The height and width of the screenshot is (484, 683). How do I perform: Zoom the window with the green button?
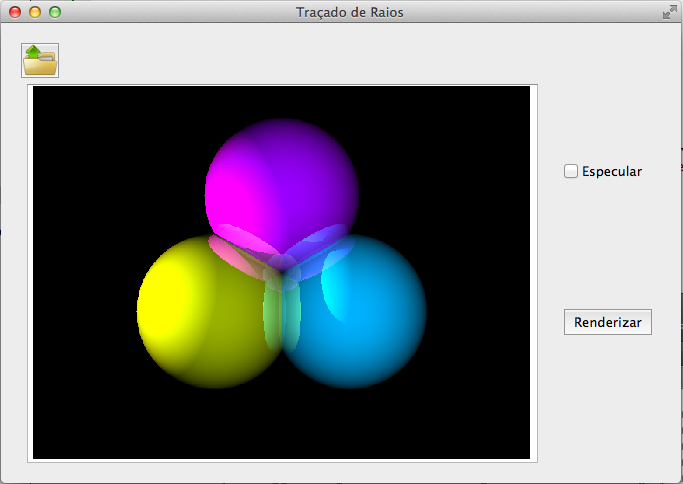(x=55, y=12)
